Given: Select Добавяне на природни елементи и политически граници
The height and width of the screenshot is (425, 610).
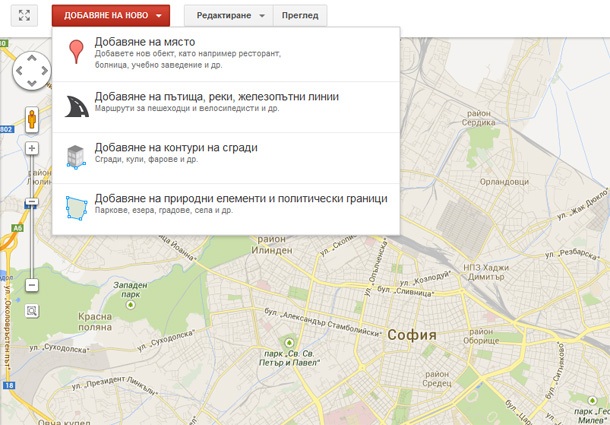Looking at the screenshot, I should coord(226,209).
